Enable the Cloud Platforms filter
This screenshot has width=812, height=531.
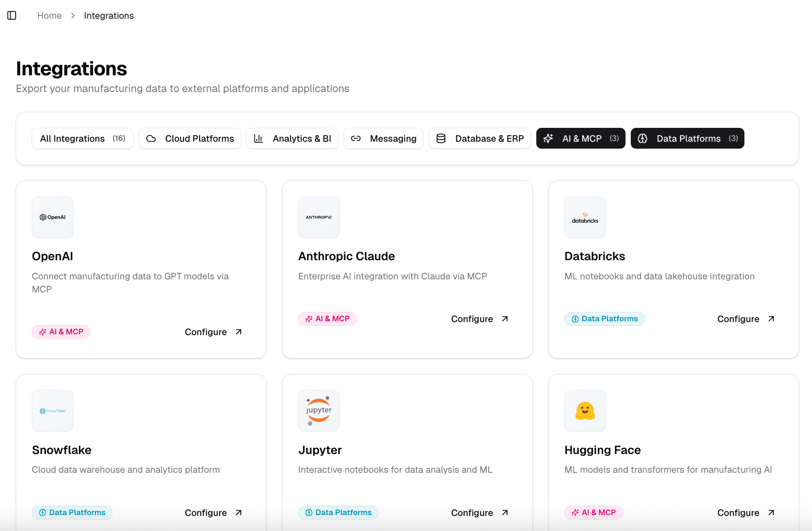click(190, 138)
